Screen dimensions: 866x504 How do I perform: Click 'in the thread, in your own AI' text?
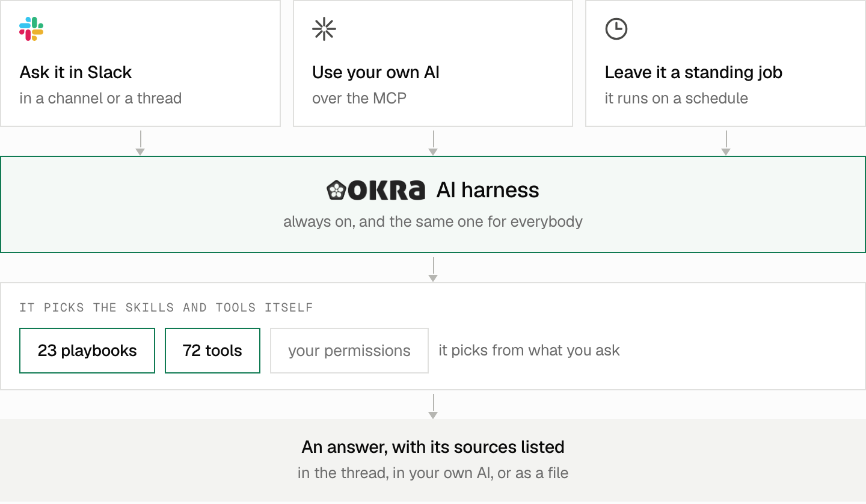[x=396, y=473]
